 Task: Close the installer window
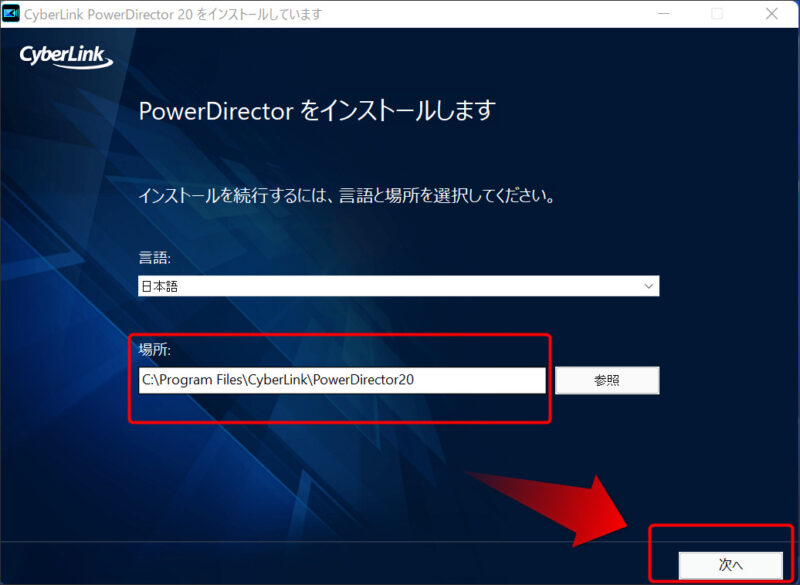click(x=772, y=14)
